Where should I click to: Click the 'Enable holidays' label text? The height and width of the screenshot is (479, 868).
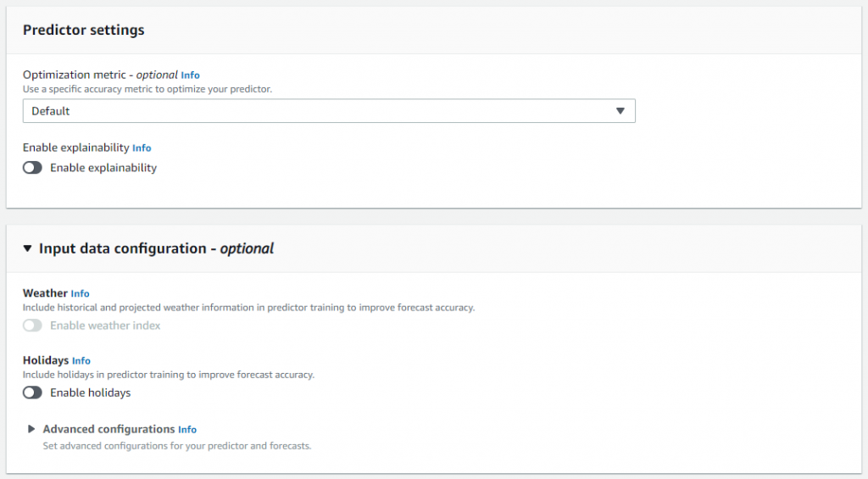pyautogui.click(x=90, y=393)
